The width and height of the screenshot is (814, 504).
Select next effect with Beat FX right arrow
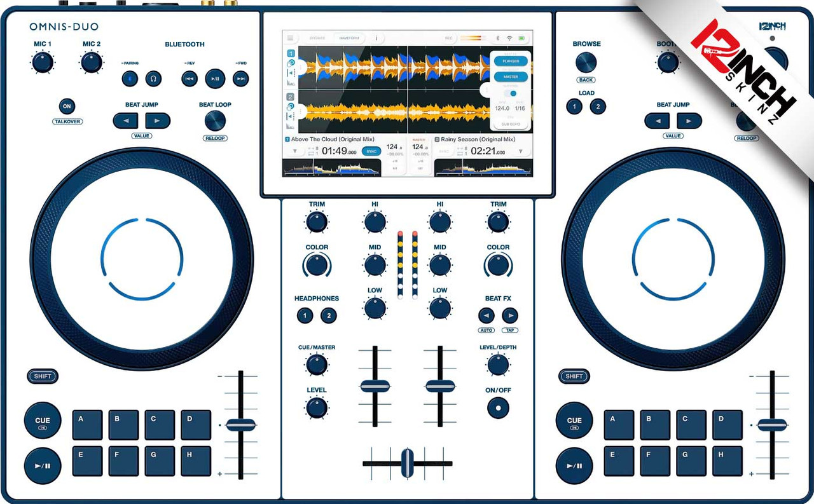coord(510,315)
